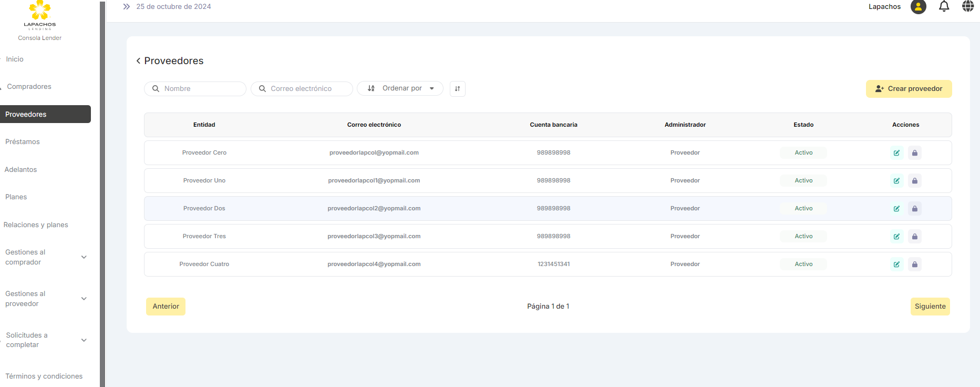This screenshot has height=387, width=980.
Task: Open the notifications bell
Action: coord(944,7)
